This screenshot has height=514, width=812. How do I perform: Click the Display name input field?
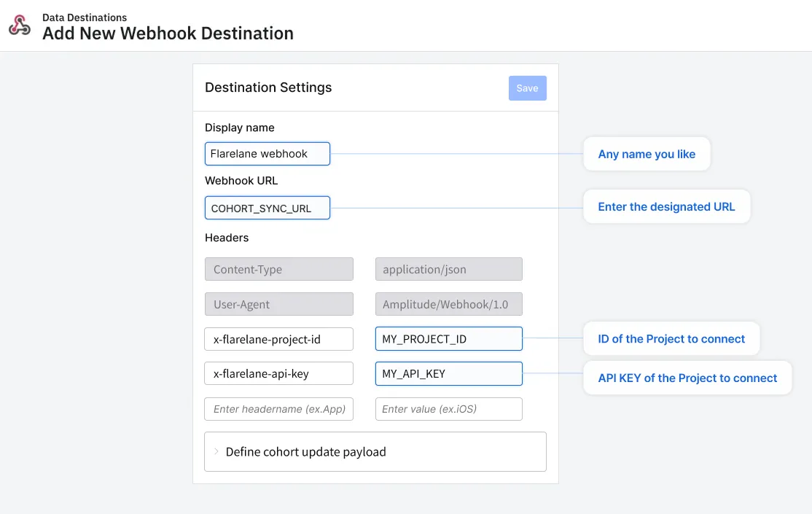(x=268, y=154)
